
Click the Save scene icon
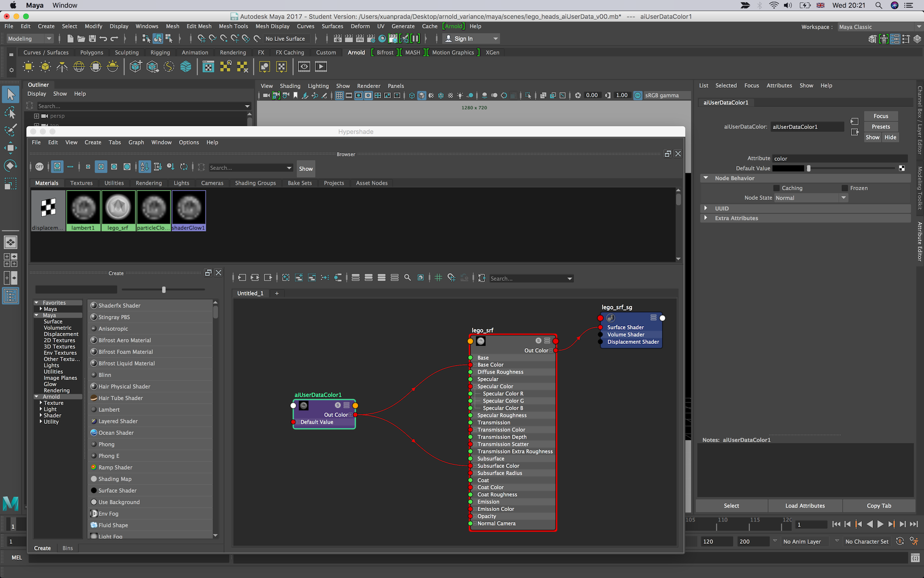pos(92,39)
